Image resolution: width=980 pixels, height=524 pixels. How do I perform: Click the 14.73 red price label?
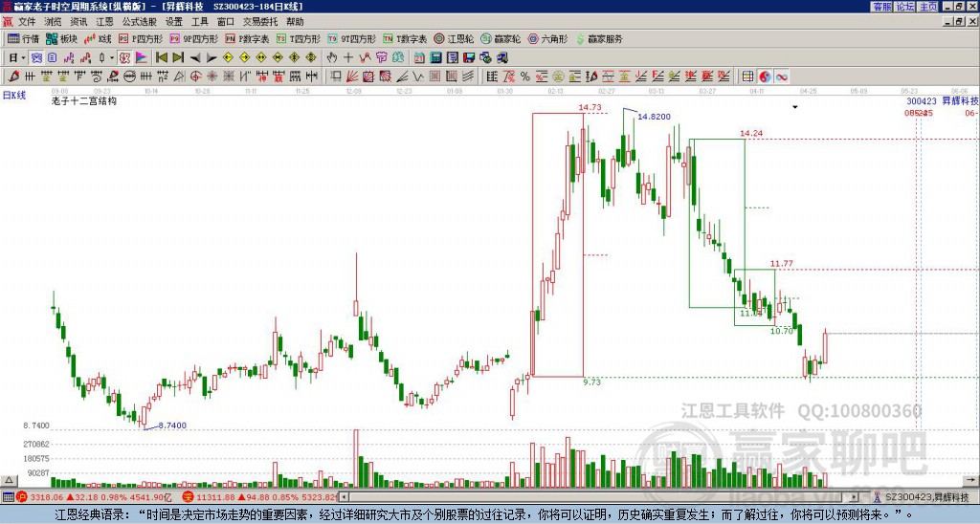point(590,107)
